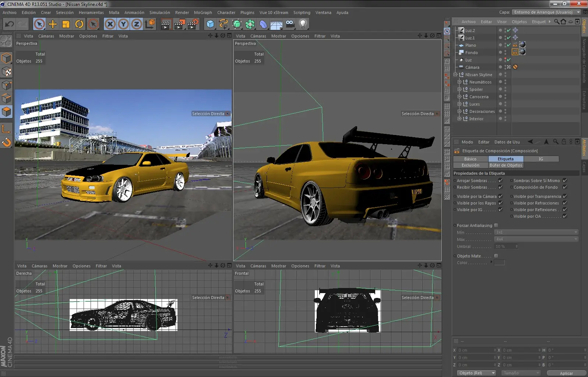The height and width of the screenshot is (377, 588).
Task: Uncheck Visible por la Cámara checkbox
Action: coord(500,196)
